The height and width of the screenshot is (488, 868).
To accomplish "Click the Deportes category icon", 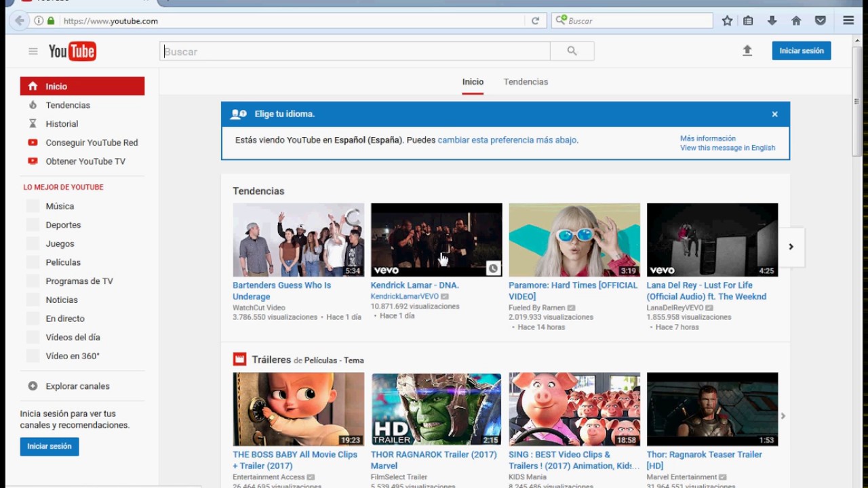I will click(33, 225).
